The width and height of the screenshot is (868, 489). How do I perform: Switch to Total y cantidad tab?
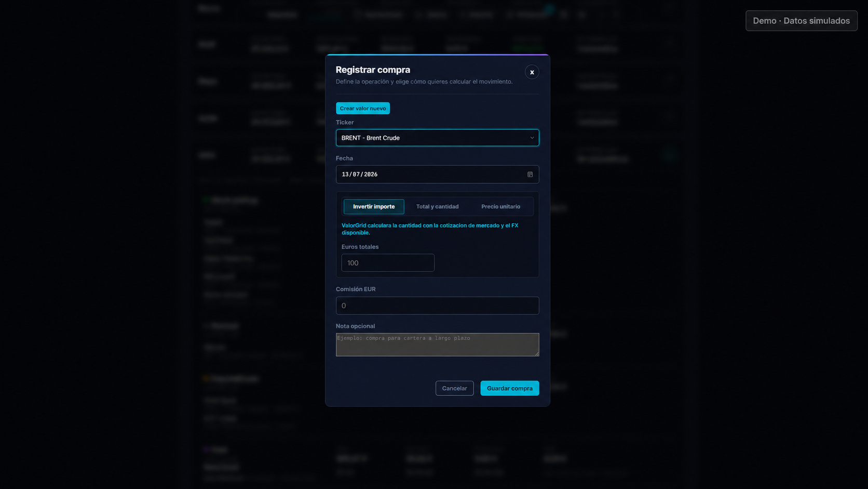437,206
